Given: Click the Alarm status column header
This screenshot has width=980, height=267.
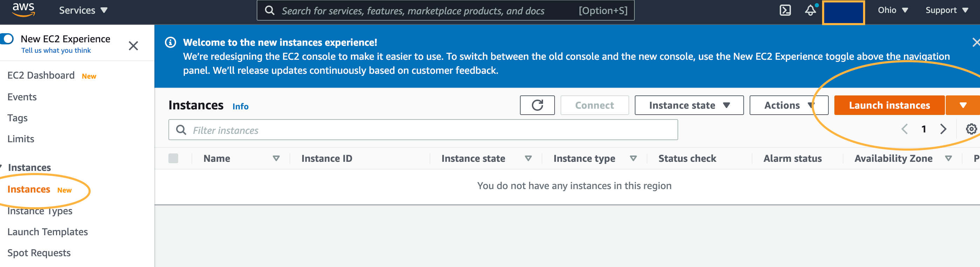Looking at the screenshot, I should [x=792, y=158].
